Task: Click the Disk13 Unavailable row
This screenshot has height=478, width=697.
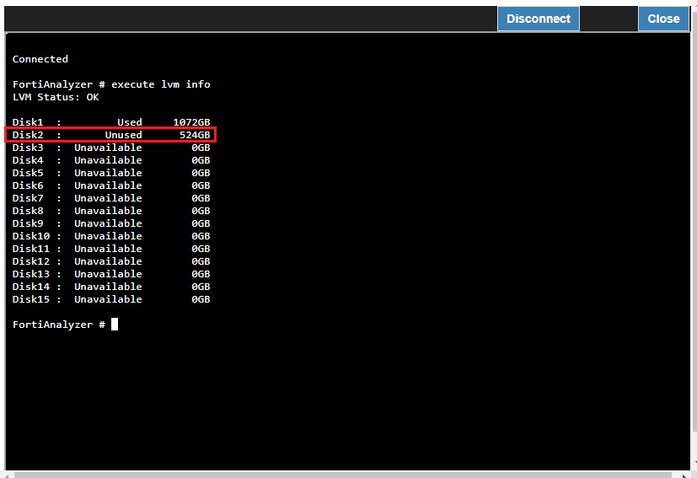Action: [x=111, y=274]
